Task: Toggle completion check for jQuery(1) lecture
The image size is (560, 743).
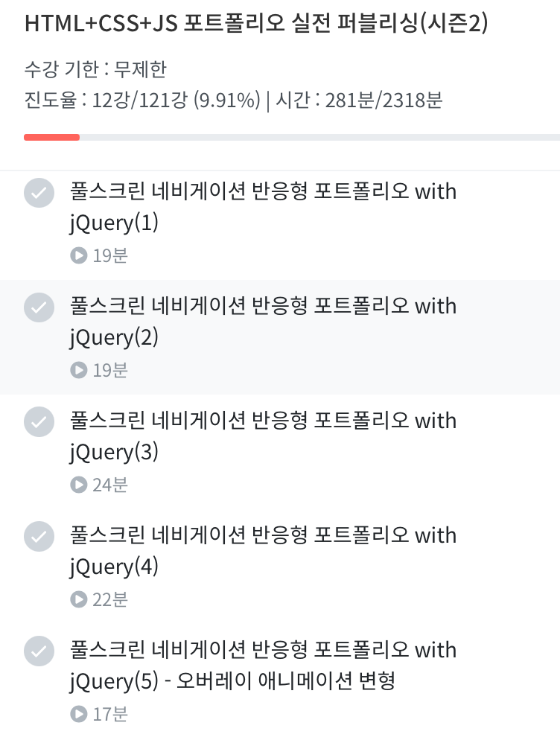Action: 39,193
